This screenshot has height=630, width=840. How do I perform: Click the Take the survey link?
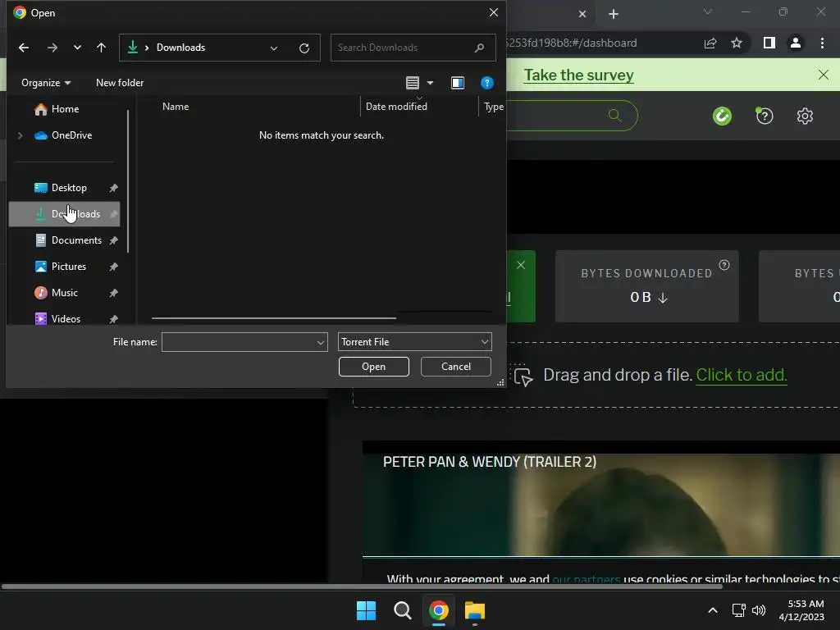(x=578, y=75)
